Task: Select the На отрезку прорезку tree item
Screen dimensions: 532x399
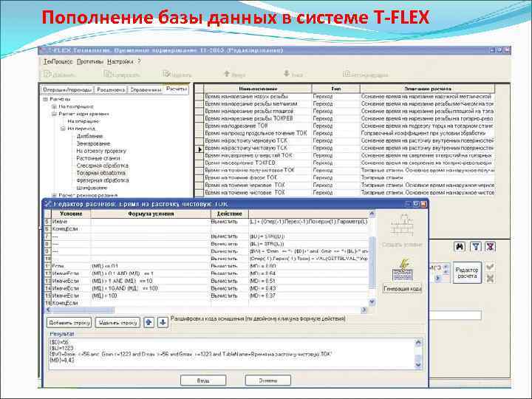Action: click(101, 151)
